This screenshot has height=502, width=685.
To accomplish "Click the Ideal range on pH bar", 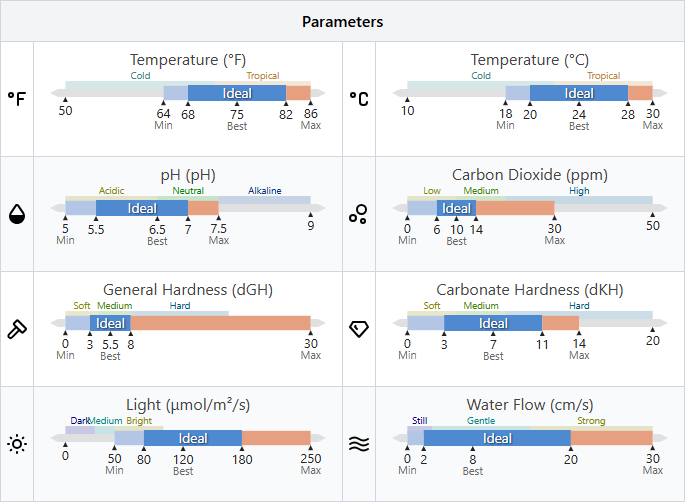I will click(142, 208).
